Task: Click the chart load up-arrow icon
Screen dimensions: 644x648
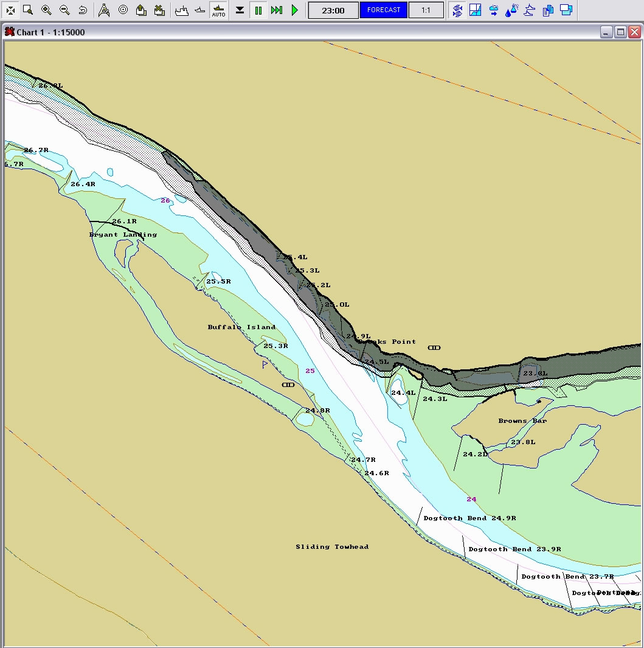Action: point(141,10)
